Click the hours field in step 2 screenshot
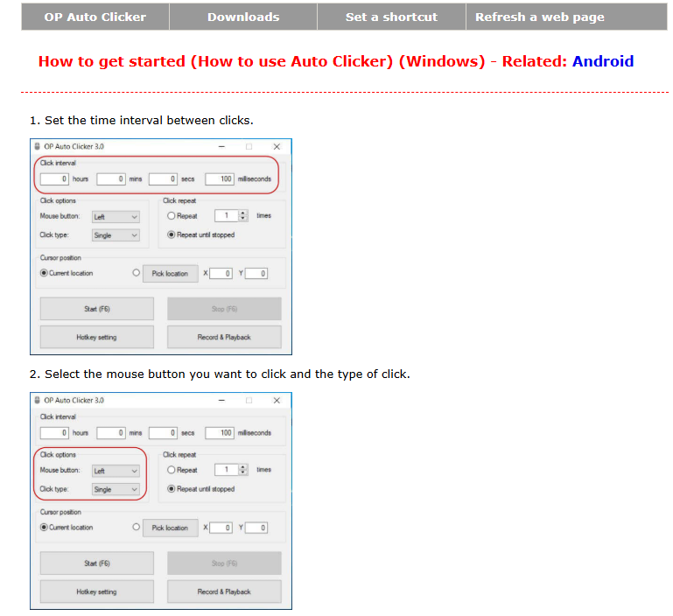This screenshot has height=616, width=673. click(x=54, y=433)
